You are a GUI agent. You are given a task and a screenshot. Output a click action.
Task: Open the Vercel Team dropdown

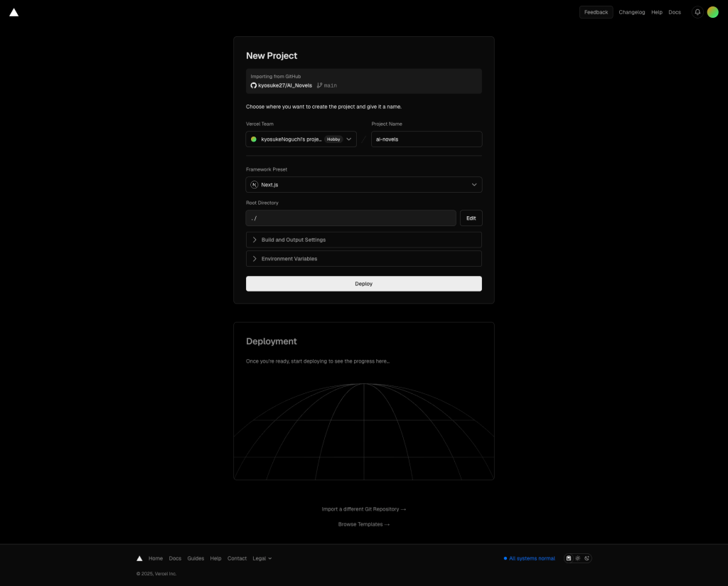point(301,139)
